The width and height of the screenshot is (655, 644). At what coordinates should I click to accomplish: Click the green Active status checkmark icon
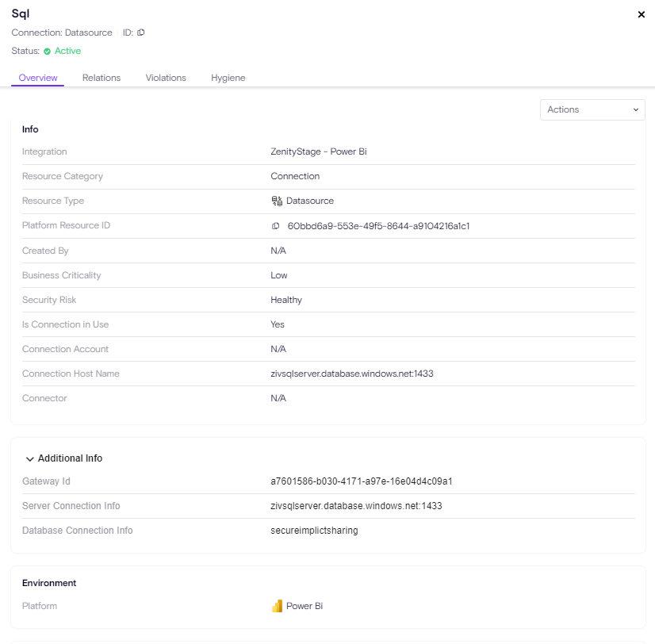[x=48, y=51]
